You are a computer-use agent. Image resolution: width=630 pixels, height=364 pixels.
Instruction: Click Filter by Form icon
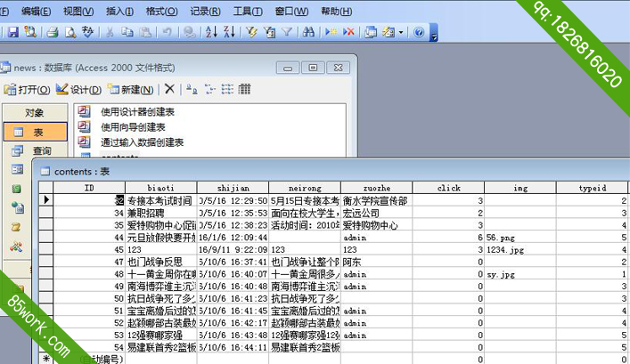point(270,32)
